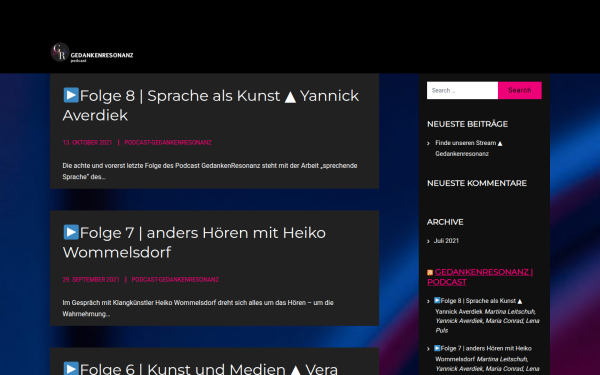The width and height of the screenshot is (600, 375).
Task: Open the Juli 2021 archive
Action: pos(446,241)
